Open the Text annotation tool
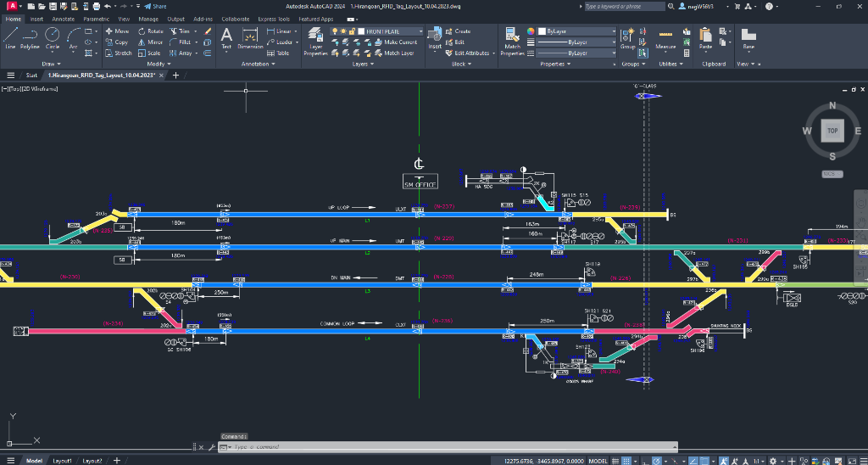 (x=226, y=39)
